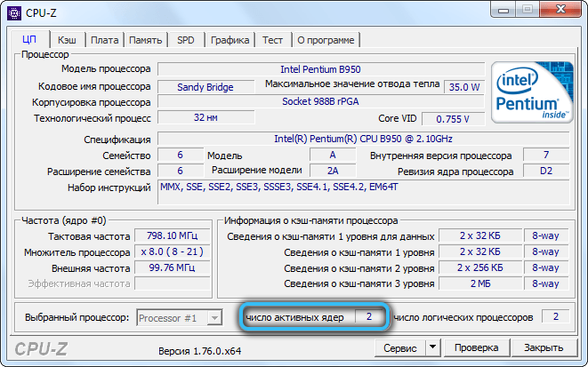
Task: Expand the Сервис dropdown arrow
Action: pyautogui.click(x=432, y=348)
